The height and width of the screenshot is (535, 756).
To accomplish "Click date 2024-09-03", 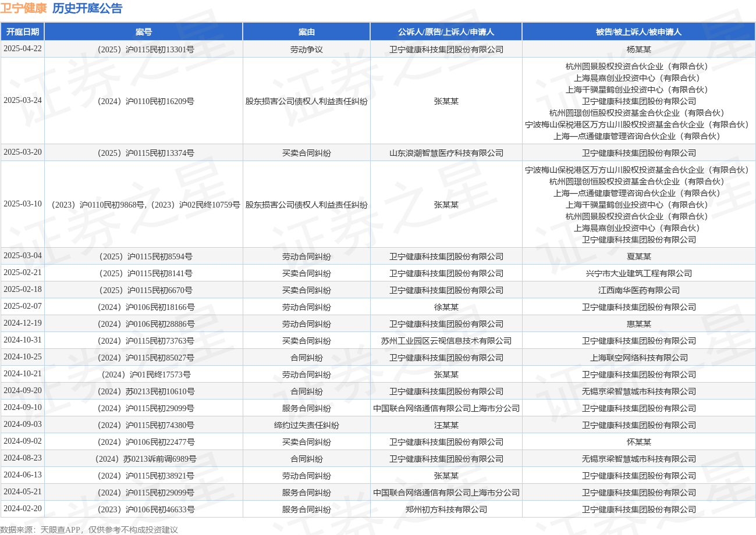I will [x=23, y=424].
